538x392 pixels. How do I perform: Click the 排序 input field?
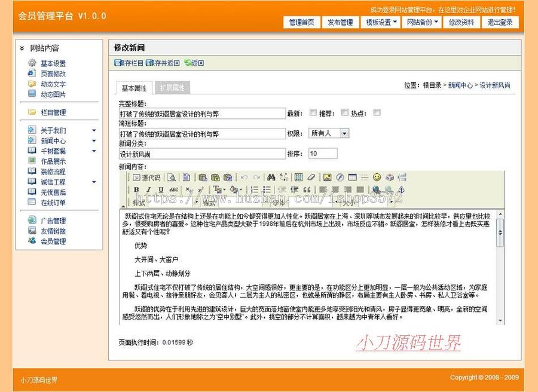tap(323, 154)
